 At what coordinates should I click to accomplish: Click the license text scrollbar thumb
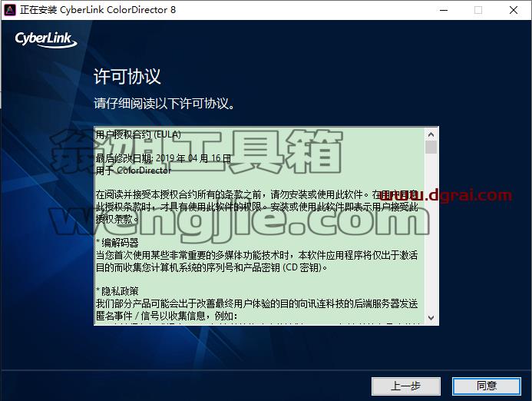431,147
